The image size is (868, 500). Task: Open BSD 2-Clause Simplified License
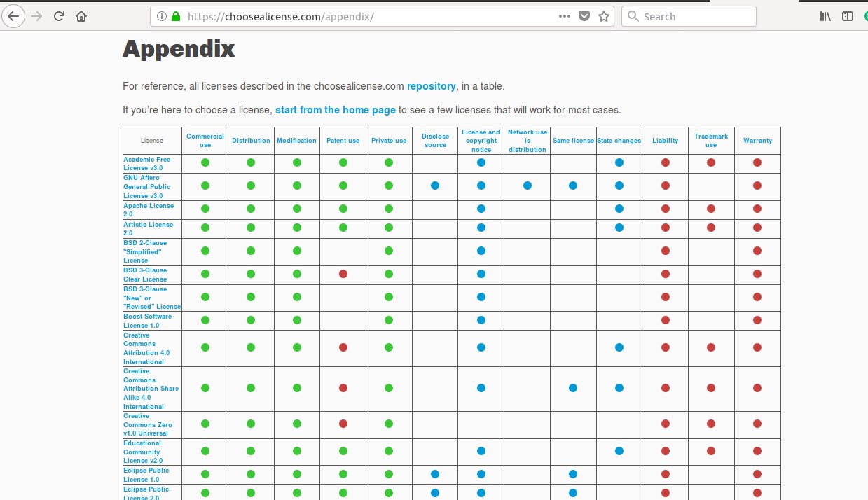click(146, 251)
